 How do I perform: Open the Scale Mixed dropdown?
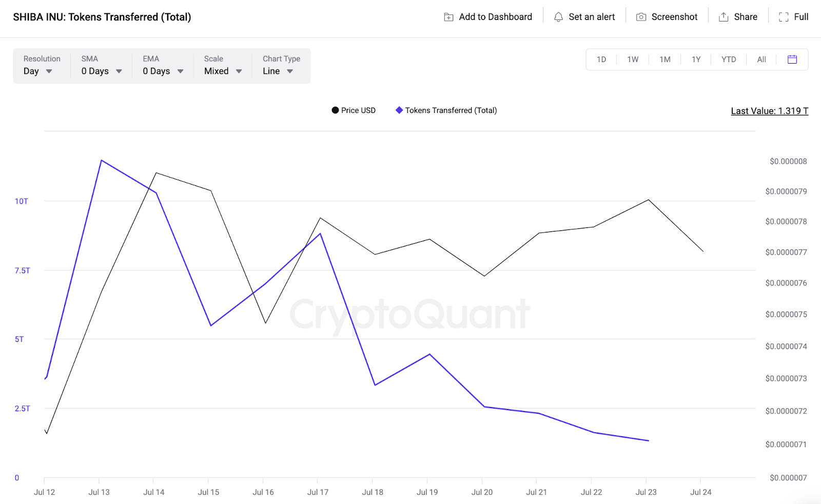point(223,71)
